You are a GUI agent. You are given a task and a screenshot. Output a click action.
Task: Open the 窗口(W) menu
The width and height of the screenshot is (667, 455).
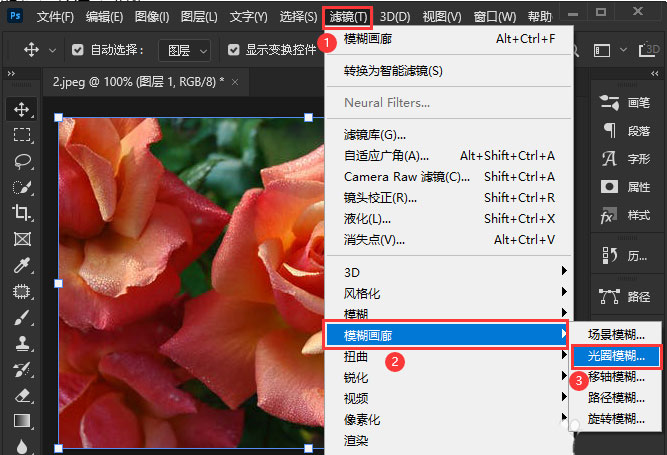[495, 17]
